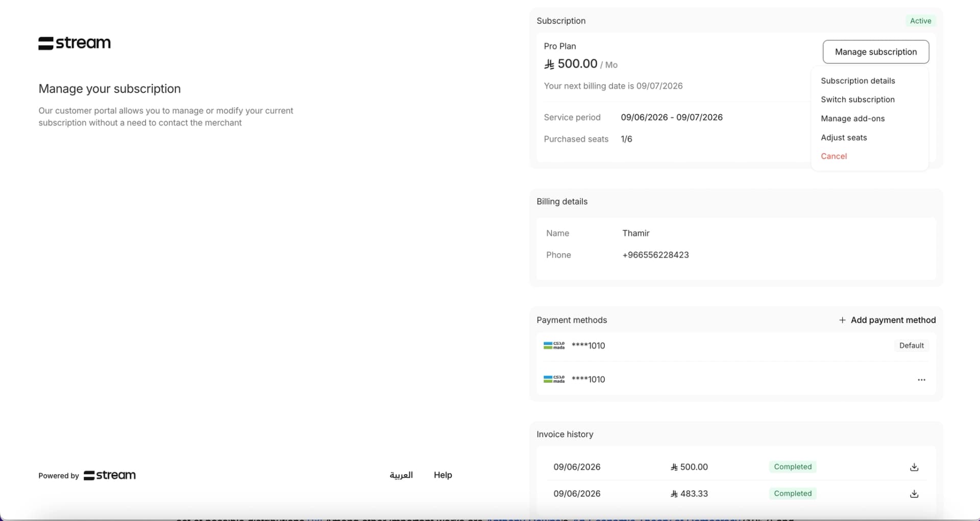Click the purchased seats value 1/6
Viewport: 980px width, 521px height.
(x=626, y=139)
